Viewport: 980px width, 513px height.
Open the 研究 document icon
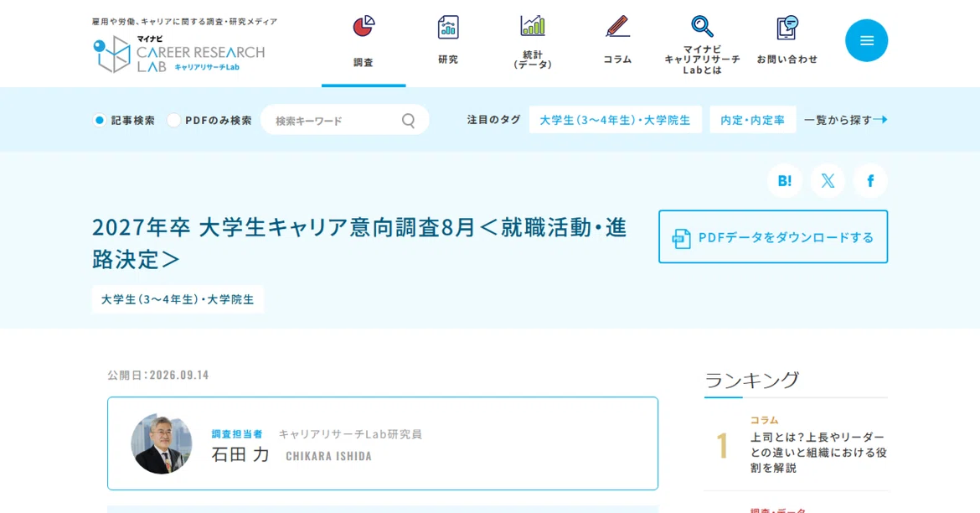[x=448, y=27]
